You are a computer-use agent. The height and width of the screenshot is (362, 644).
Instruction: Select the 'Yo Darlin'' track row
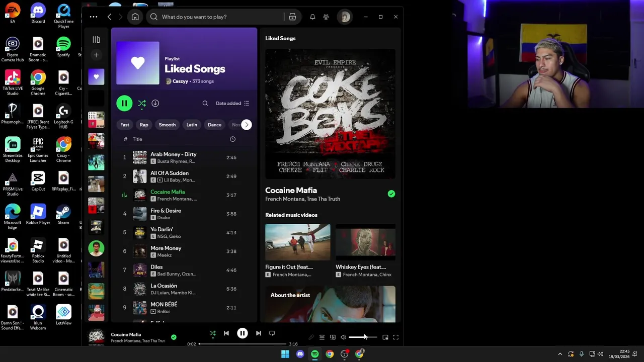(x=184, y=232)
